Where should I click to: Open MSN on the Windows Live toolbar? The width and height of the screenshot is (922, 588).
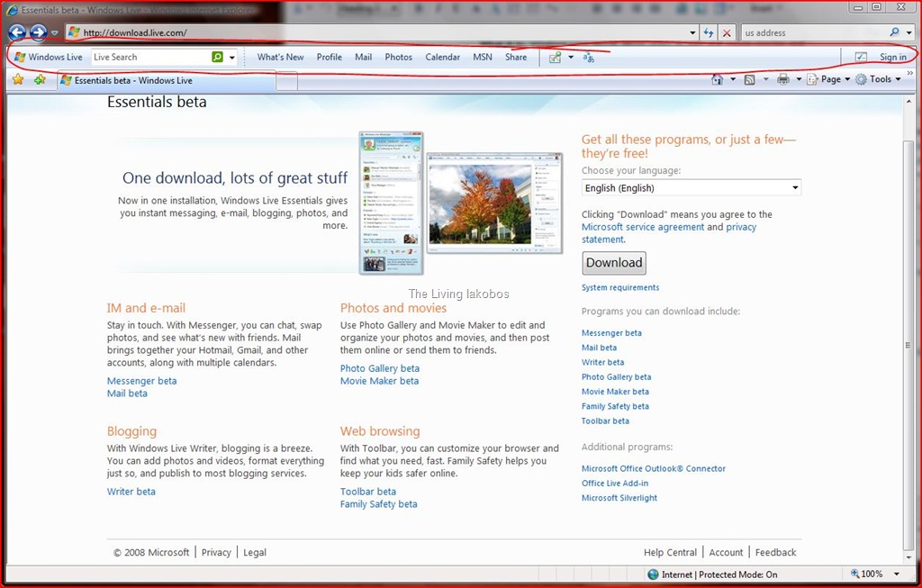click(483, 57)
